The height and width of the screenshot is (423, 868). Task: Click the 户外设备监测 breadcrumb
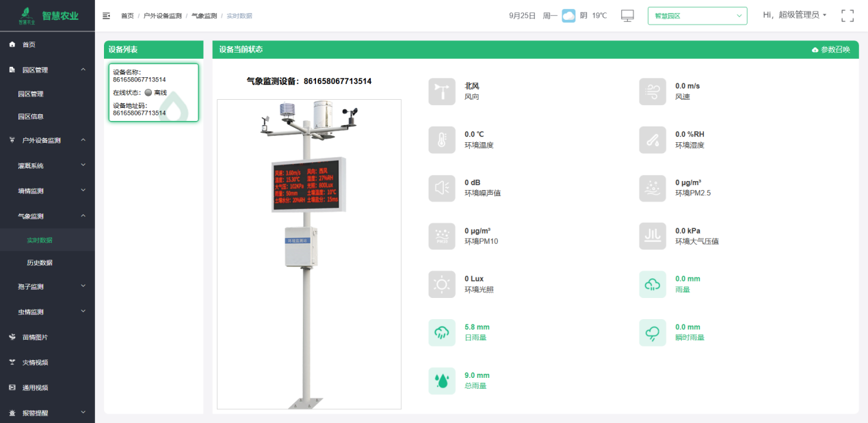click(163, 16)
